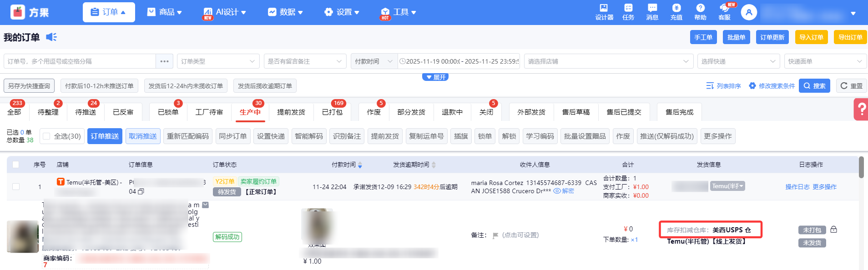Open the 订单 top menu
This screenshot has height=270, width=868.
(109, 12)
